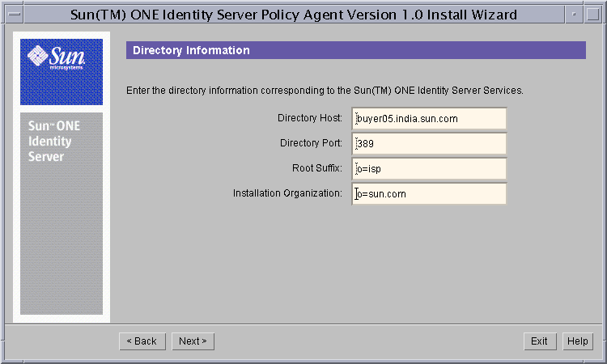The height and width of the screenshot is (364, 607).
Task: Click the Root Suffix label
Action: coord(317,168)
